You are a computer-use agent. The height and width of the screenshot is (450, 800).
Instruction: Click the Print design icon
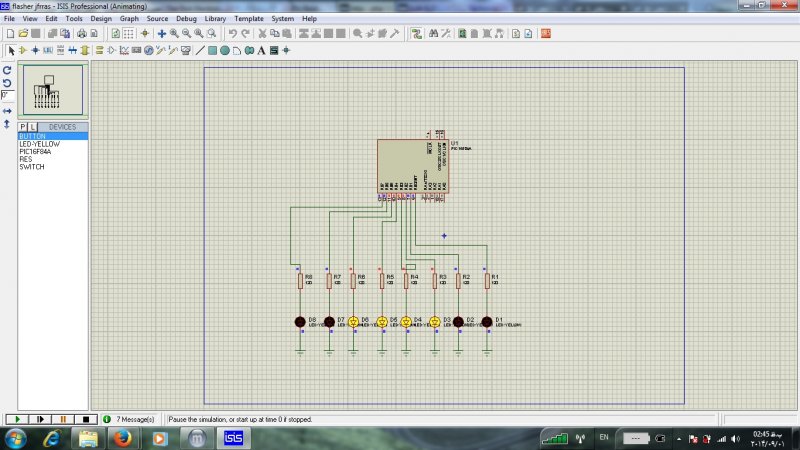coord(82,34)
